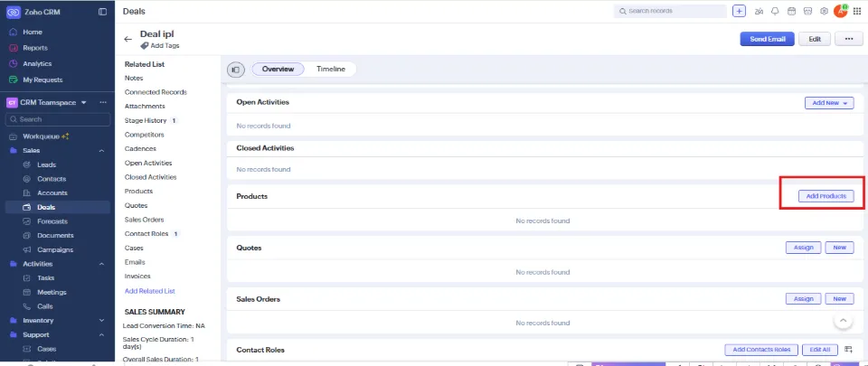The width and height of the screenshot is (868, 366).
Task: Click the sidebar Search field
Action: (58, 119)
